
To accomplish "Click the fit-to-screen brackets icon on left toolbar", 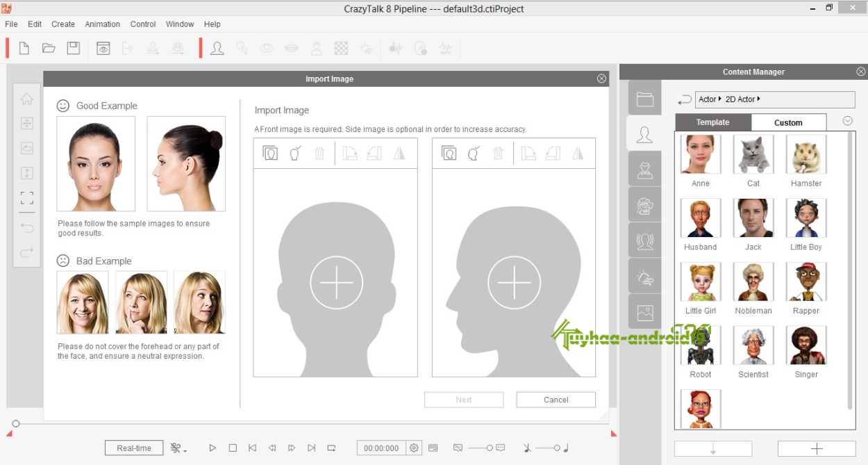I will click(27, 197).
